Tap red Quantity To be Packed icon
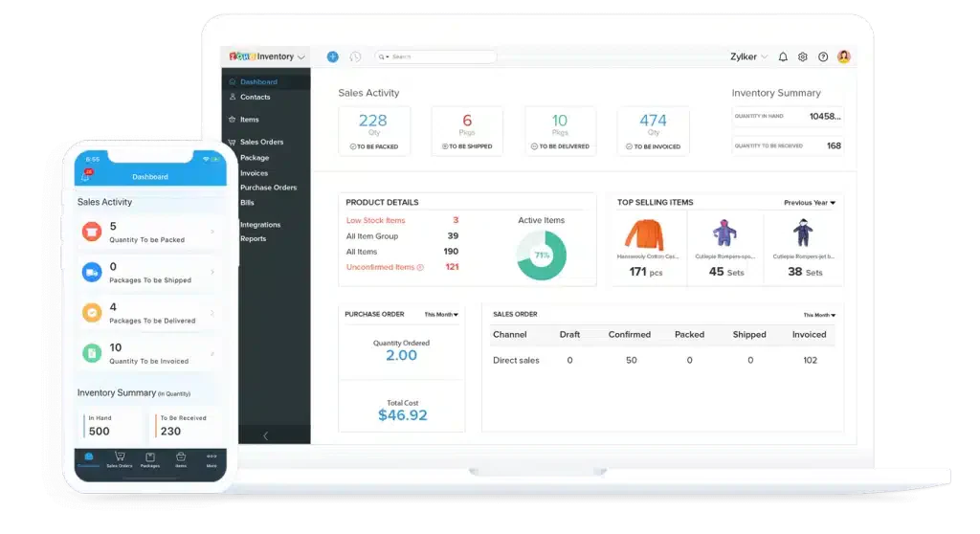The width and height of the screenshot is (980, 534). coord(92,232)
